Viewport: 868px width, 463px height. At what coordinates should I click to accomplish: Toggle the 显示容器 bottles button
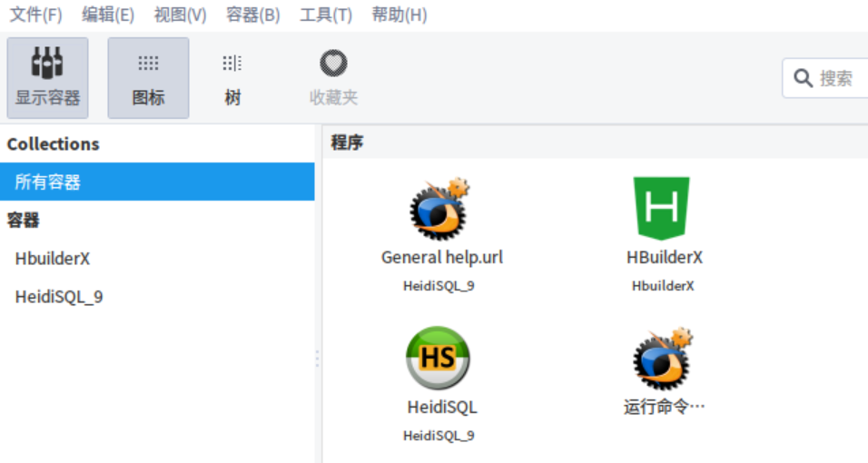[x=47, y=78]
